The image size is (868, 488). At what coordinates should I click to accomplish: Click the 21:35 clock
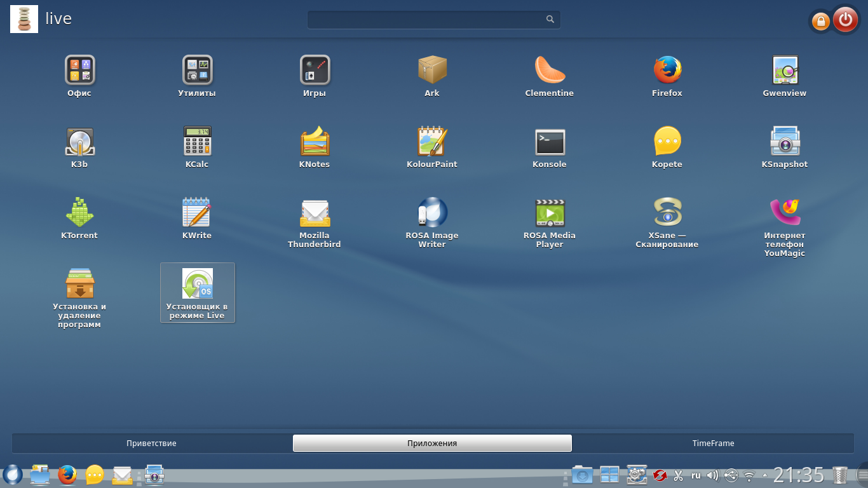tap(799, 475)
